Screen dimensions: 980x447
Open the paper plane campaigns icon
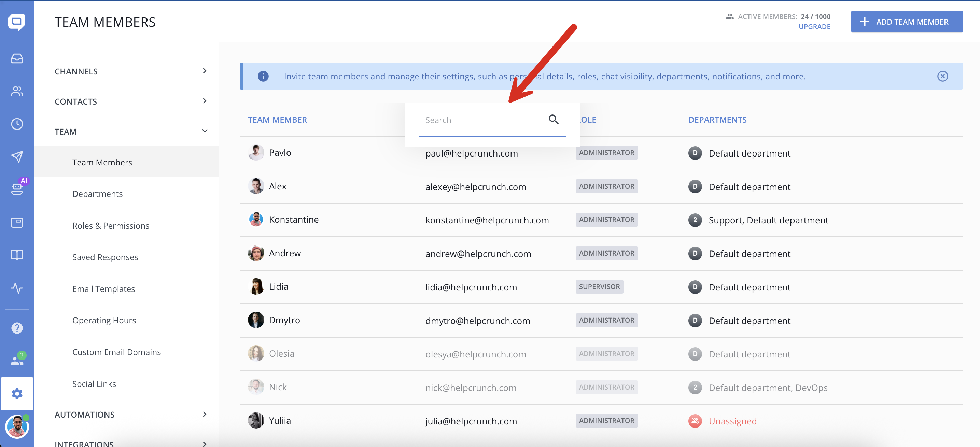pos(17,157)
